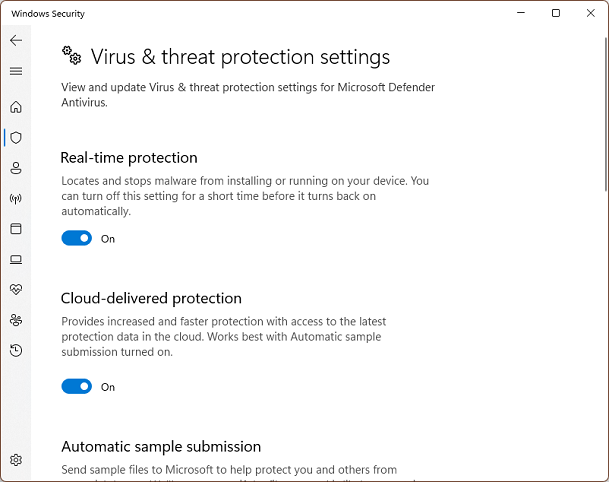Click the back arrow icon
Viewport: 609px width, 482px height.
(x=16, y=40)
